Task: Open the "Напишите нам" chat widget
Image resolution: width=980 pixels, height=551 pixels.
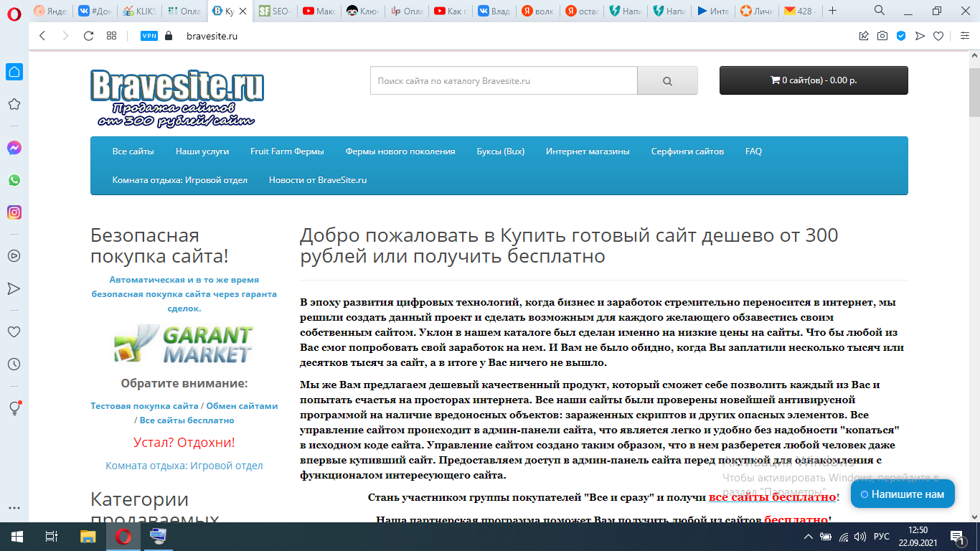Action: coord(903,494)
